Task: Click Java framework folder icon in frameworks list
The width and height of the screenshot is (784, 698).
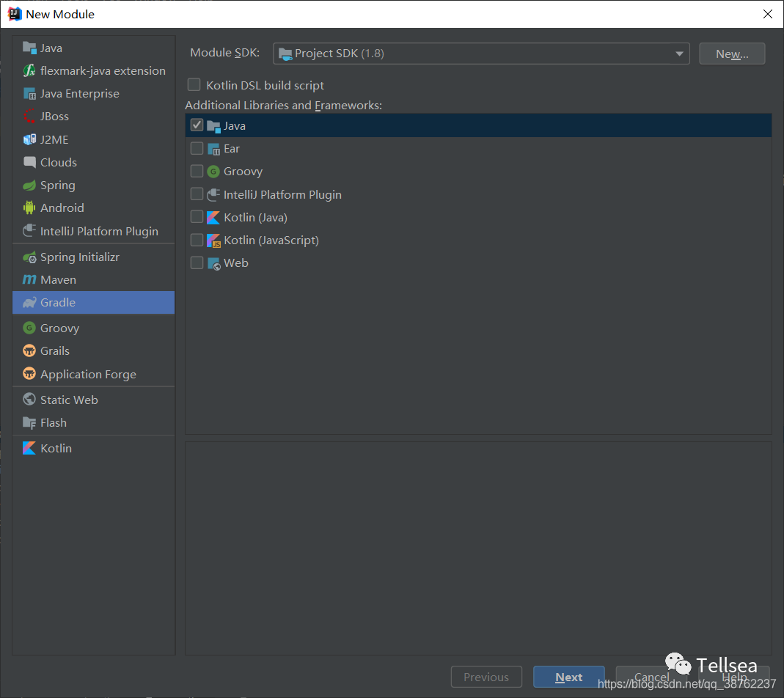Action: pos(213,126)
